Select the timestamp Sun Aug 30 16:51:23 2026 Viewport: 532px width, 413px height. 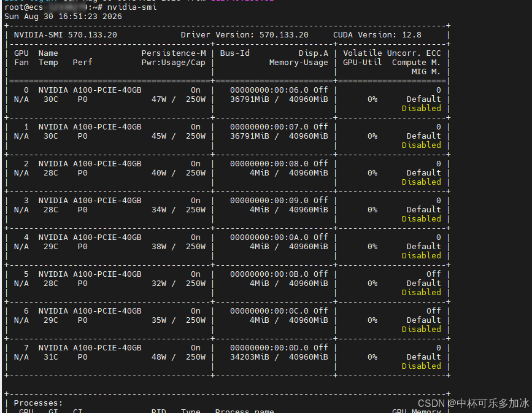click(x=63, y=17)
